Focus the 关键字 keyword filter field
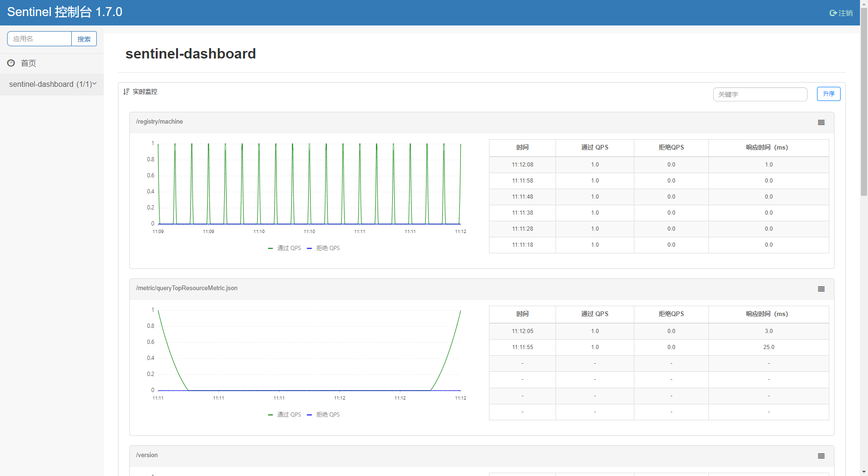The height and width of the screenshot is (476, 868). pyautogui.click(x=760, y=94)
